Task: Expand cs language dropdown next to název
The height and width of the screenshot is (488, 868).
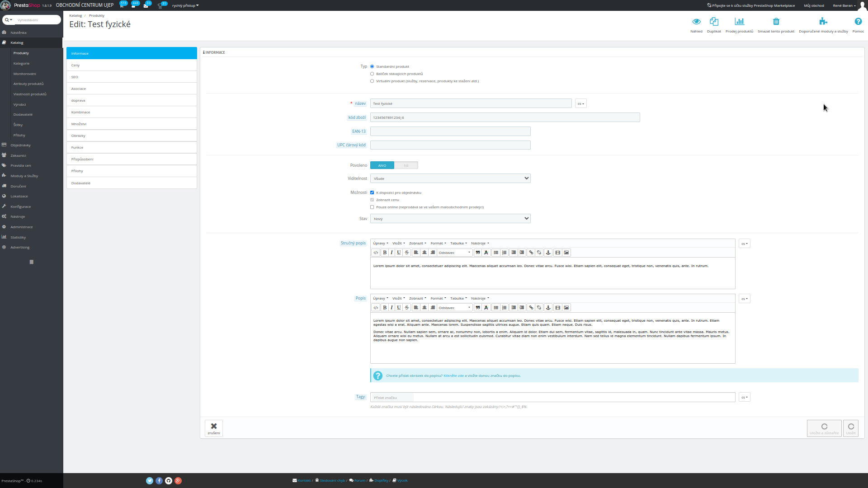Action: tap(580, 104)
